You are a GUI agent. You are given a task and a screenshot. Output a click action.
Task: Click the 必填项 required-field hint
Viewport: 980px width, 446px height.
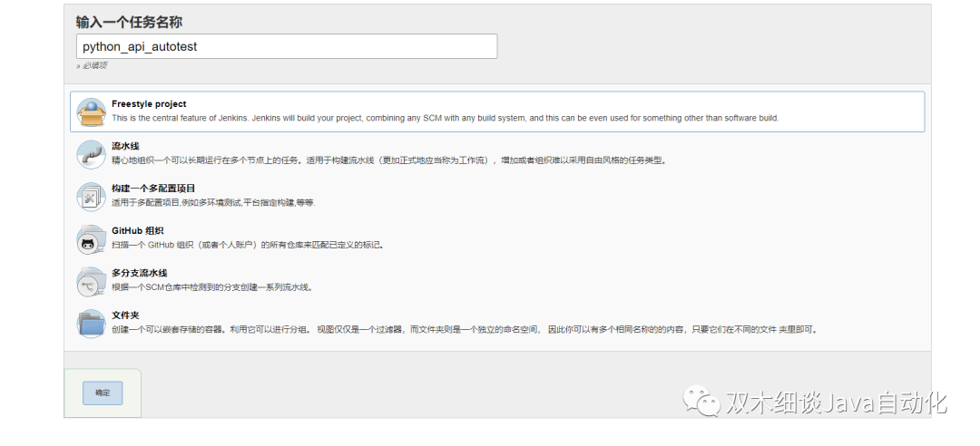(x=92, y=65)
